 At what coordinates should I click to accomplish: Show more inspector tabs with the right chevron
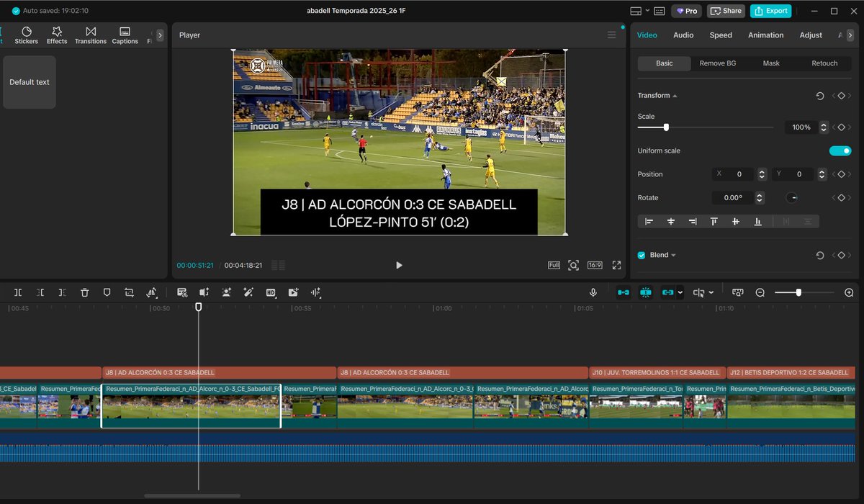coord(850,35)
